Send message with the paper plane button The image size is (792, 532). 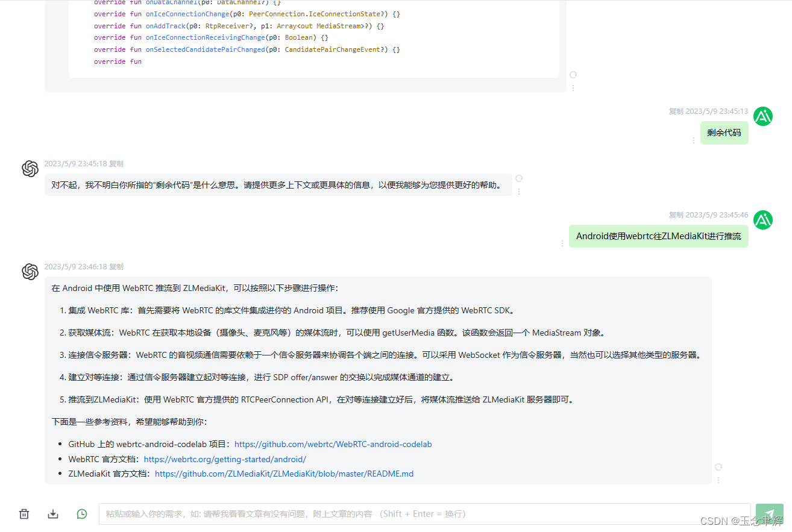(x=769, y=514)
